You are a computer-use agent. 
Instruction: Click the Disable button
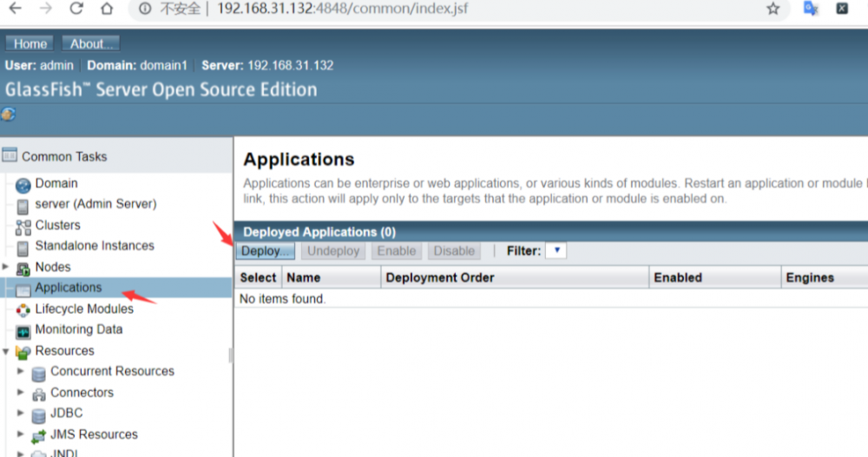(x=454, y=251)
